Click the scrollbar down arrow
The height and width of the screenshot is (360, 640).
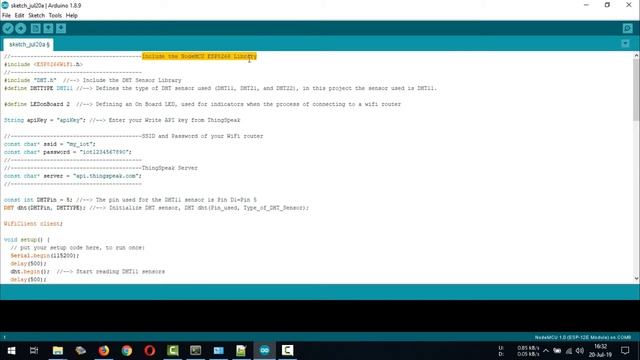point(636,278)
